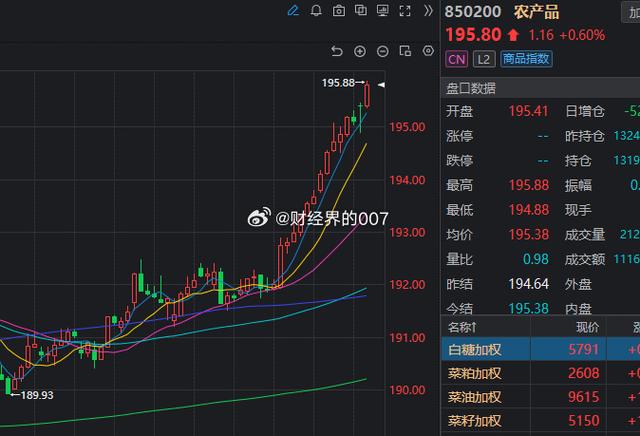Viewport: 640px width, 436px height.
Task: Zoom in on the chart
Action: (x=361, y=51)
